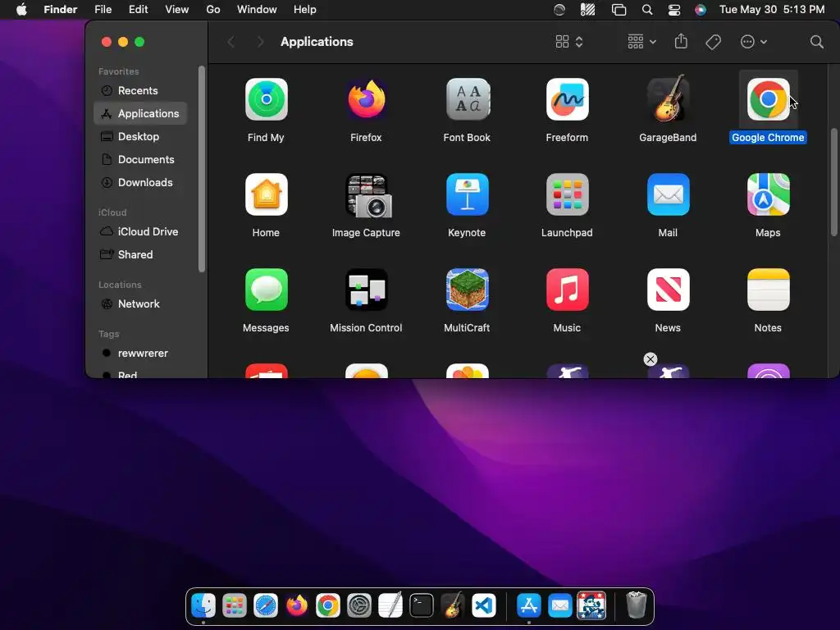Select the rewwrerer tag
840x630 pixels.
140,353
